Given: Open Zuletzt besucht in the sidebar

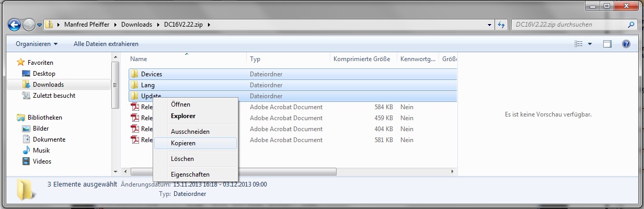Looking at the screenshot, I should pyautogui.click(x=54, y=96).
